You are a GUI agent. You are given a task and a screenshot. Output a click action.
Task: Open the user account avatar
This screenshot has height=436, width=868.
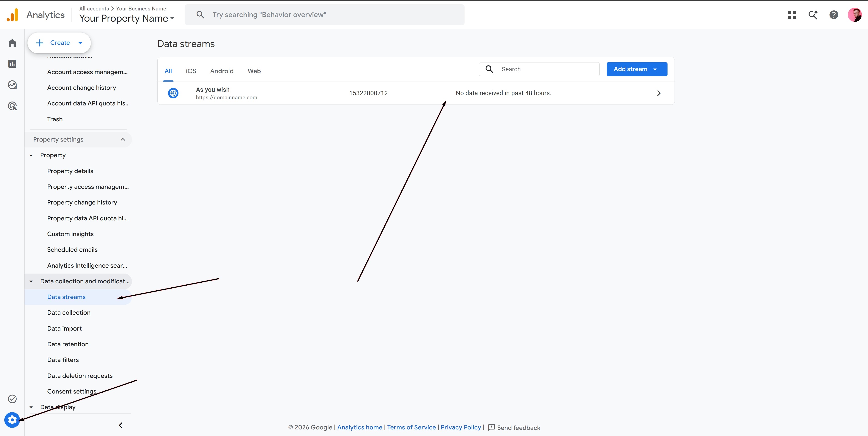click(x=855, y=15)
